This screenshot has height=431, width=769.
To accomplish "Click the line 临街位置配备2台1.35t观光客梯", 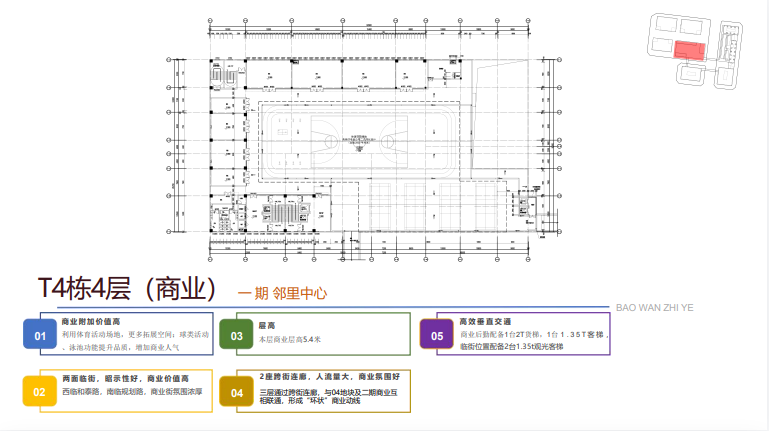I will point(511,347).
